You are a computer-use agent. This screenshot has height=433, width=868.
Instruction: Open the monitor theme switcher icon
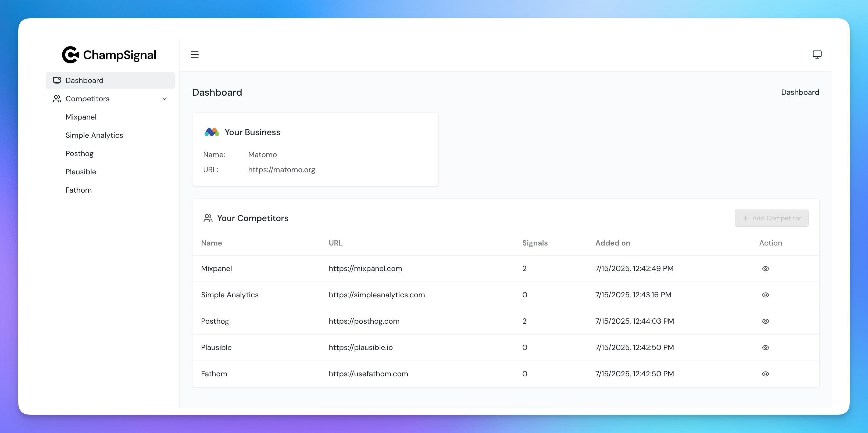[x=817, y=55]
